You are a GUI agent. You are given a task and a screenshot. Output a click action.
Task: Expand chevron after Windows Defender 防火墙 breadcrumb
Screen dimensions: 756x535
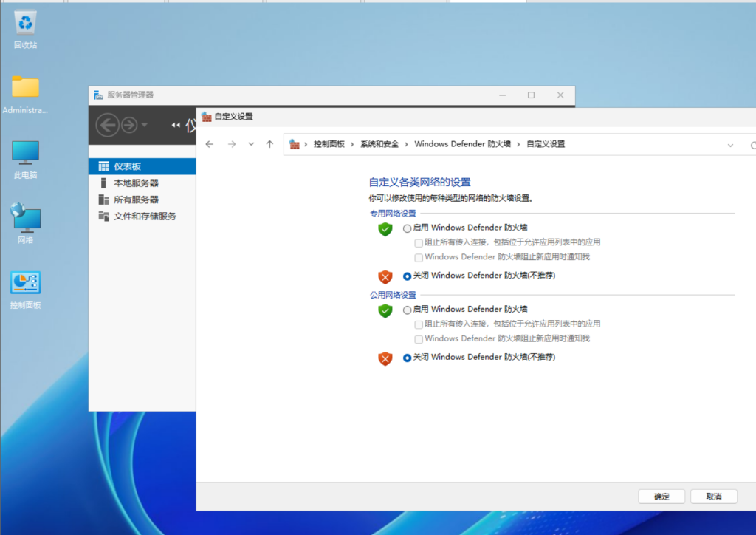coord(518,144)
